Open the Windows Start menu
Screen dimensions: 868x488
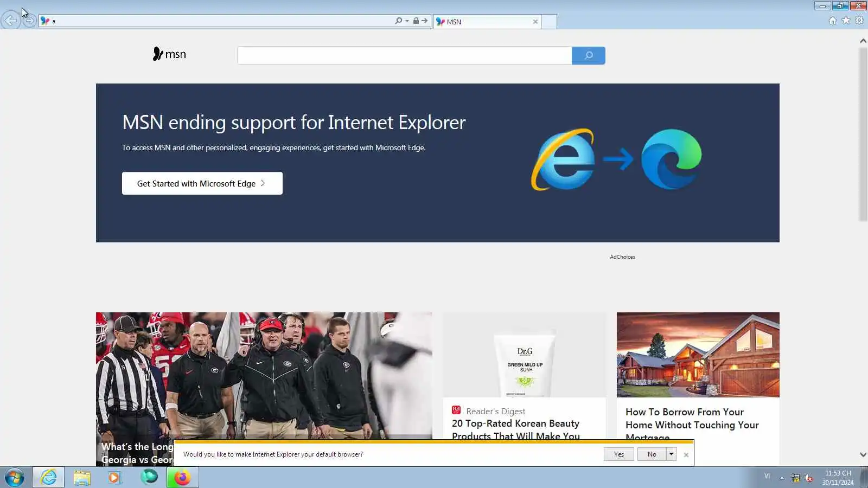tap(15, 478)
